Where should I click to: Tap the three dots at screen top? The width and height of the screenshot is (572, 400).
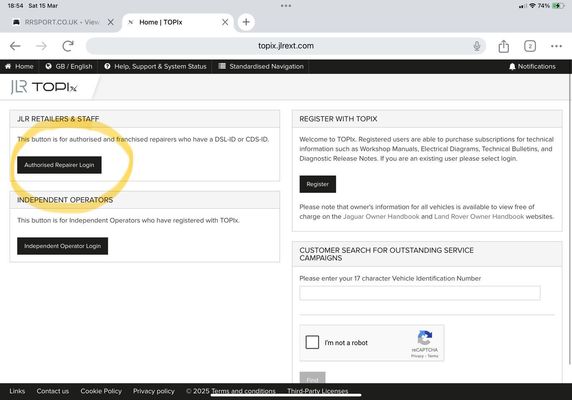tap(286, 6)
